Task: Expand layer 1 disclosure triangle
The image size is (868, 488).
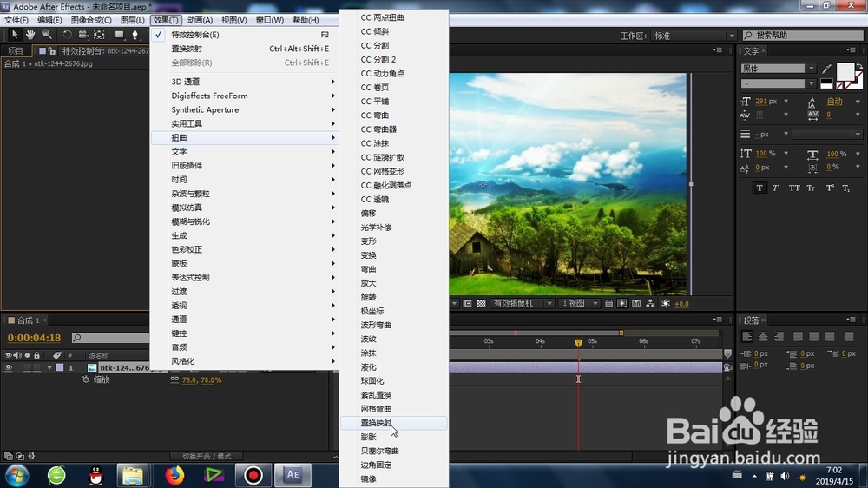Action: 49,367
